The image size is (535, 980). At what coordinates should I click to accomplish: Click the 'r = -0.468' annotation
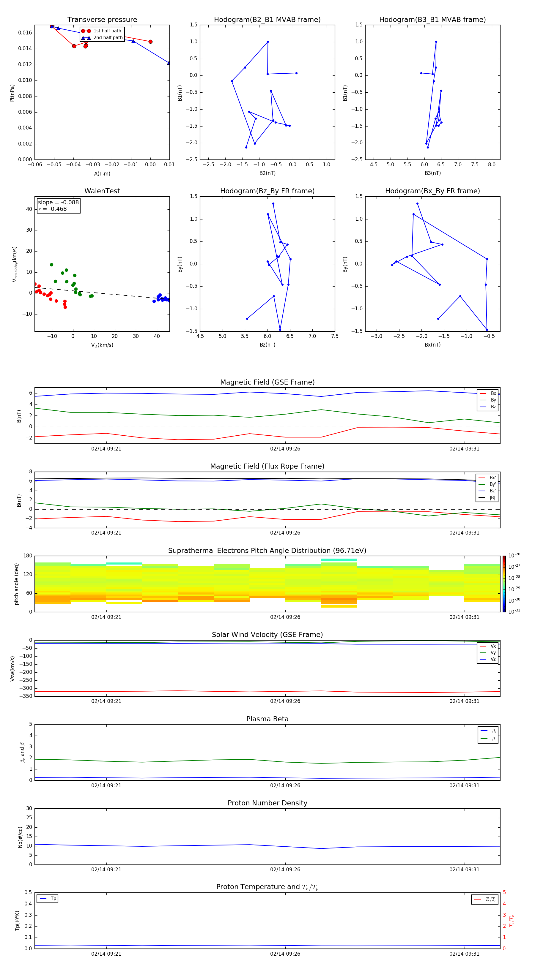pyautogui.click(x=53, y=209)
